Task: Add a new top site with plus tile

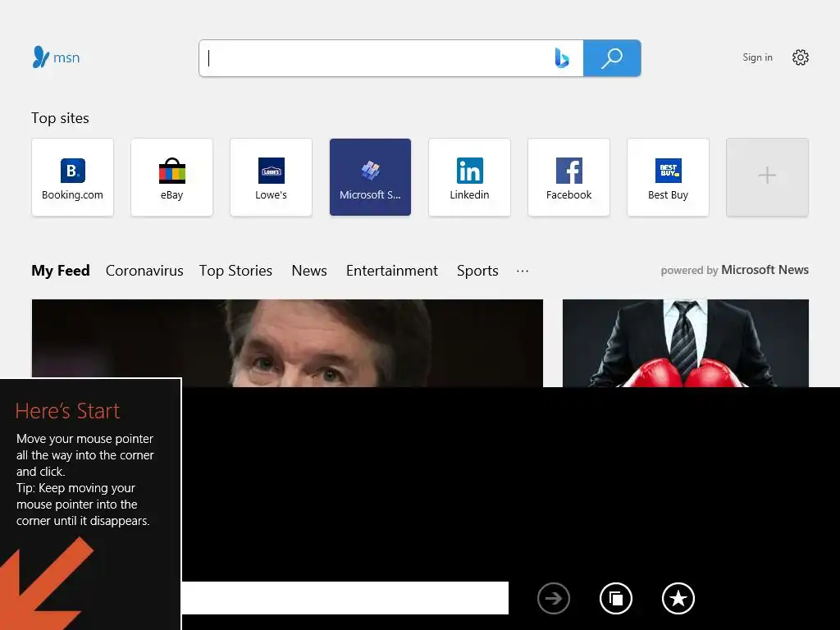Action: pyautogui.click(x=767, y=177)
